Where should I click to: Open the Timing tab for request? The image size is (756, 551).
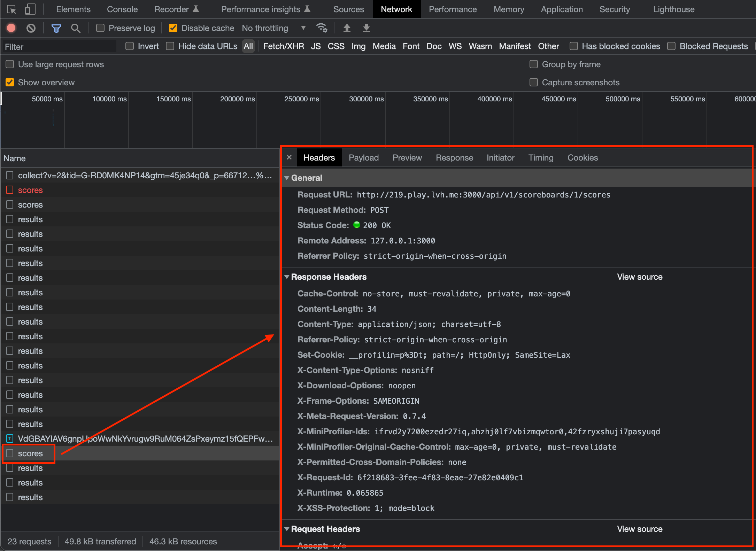click(x=541, y=157)
